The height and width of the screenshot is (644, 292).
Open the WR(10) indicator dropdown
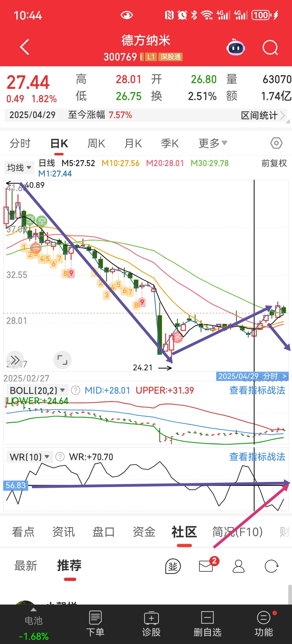(30, 457)
